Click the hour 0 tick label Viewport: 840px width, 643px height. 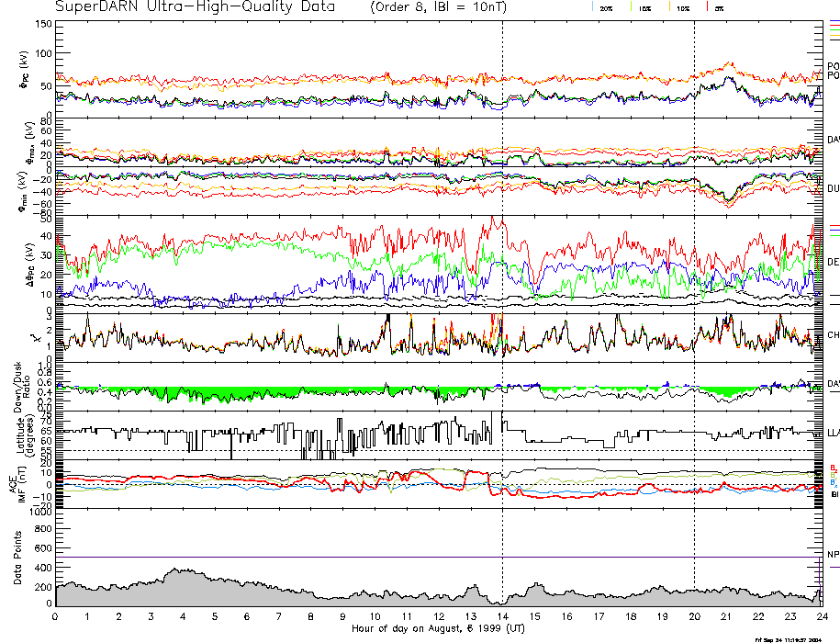coord(55,617)
